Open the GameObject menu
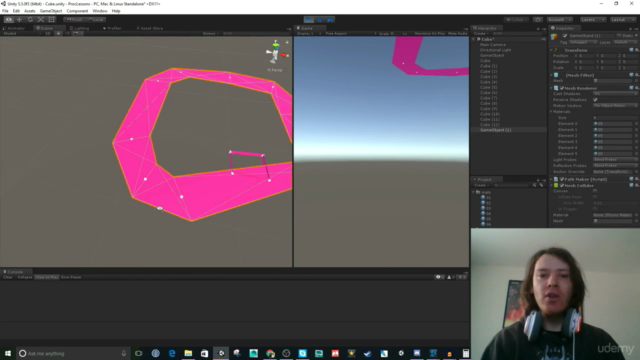Screen dimensions: 640x360 [x=51, y=11]
